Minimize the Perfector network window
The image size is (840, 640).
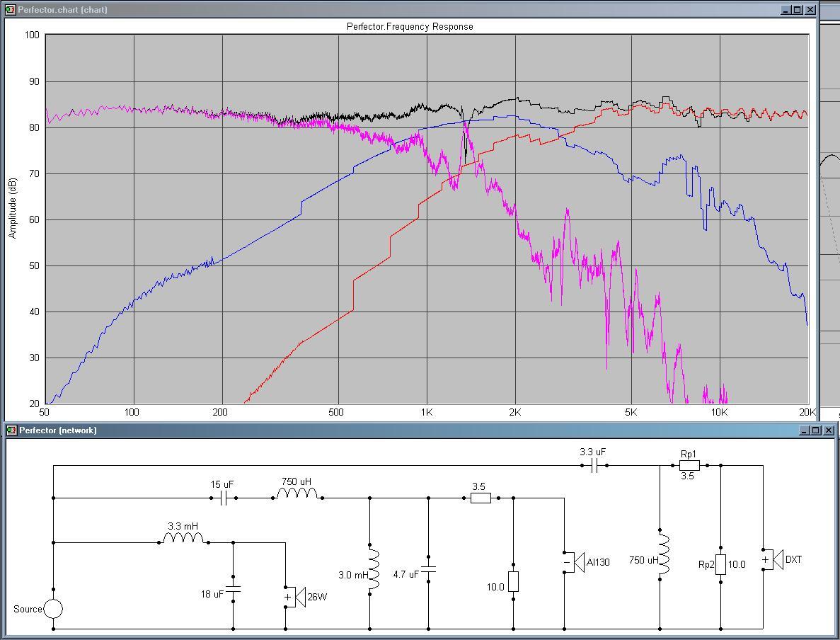point(805,430)
